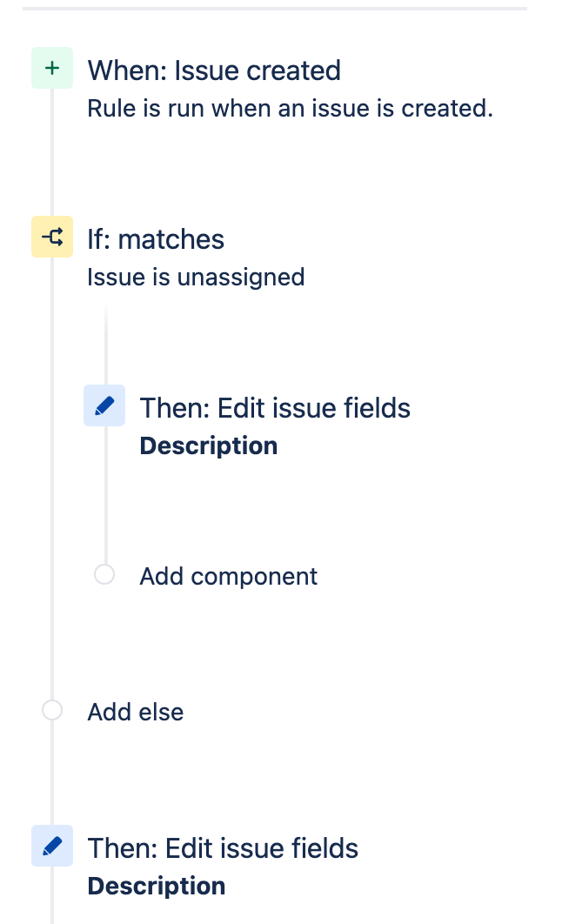Click "Rule is run when an issue is created" text
This screenshot has width=569, height=924.
[291, 109]
